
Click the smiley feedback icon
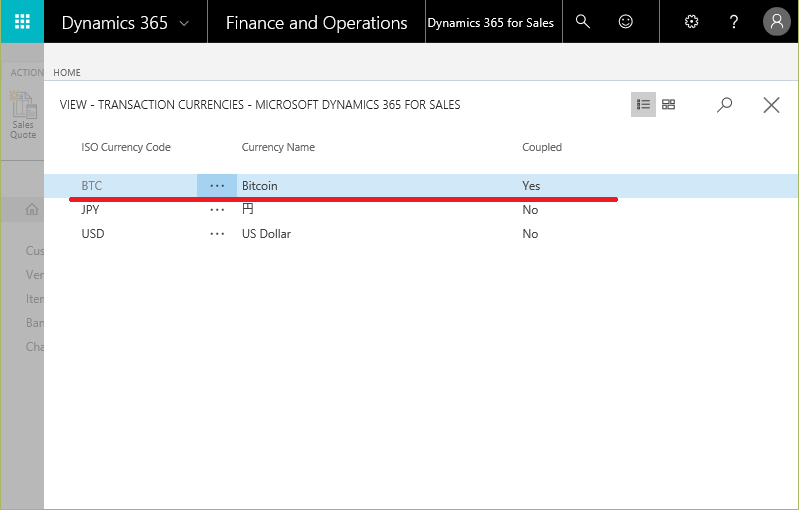(625, 21)
